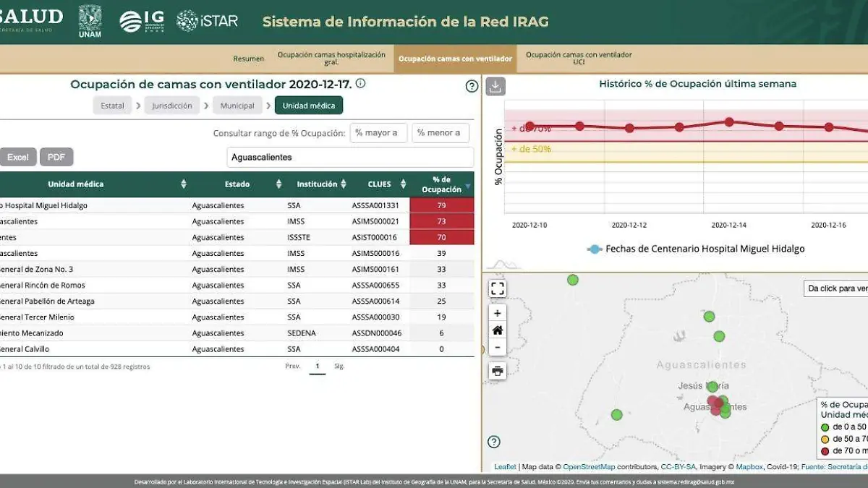The height and width of the screenshot is (488, 868).
Task: Click the download chart icon
Action: pyautogui.click(x=495, y=87)
